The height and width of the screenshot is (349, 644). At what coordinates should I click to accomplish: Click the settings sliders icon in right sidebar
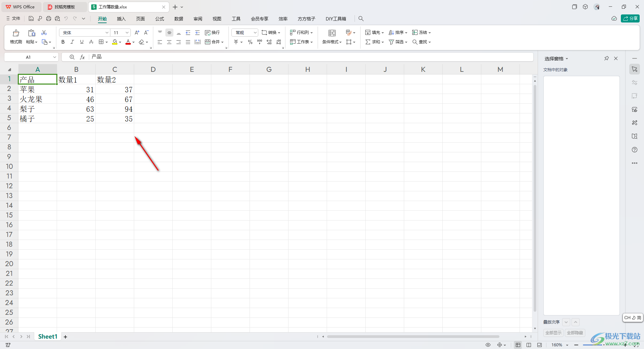point(635,83)
